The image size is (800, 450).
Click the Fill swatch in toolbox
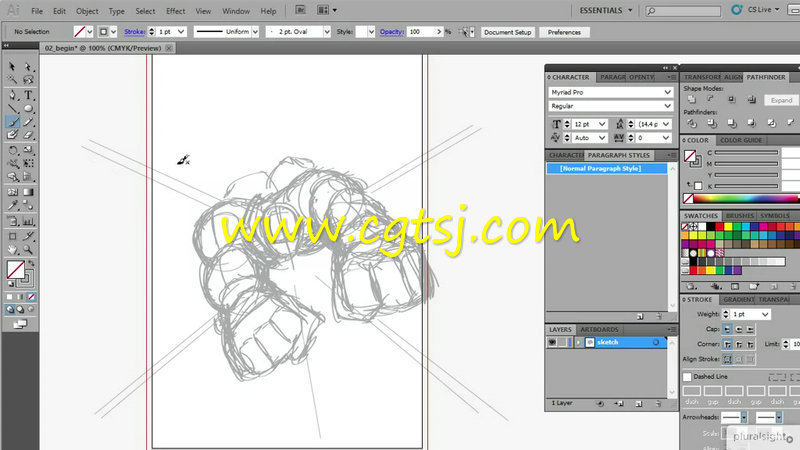(x=16, y=270)
